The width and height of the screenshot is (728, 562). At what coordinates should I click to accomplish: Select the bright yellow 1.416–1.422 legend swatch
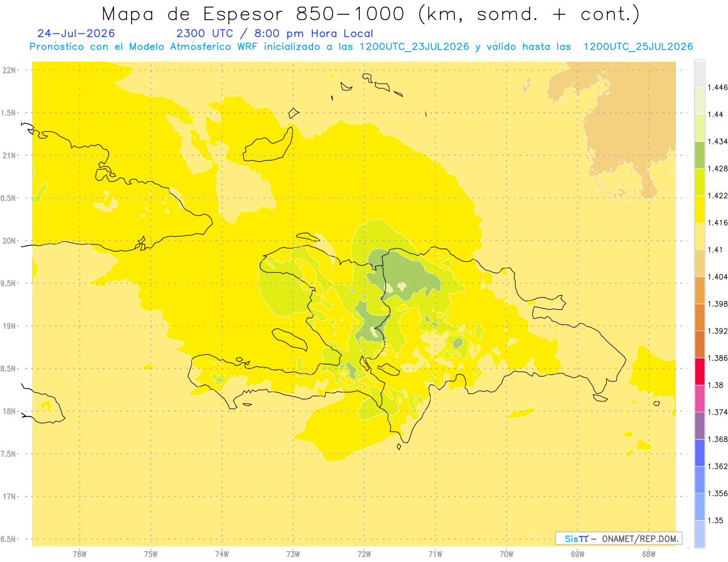pyautogui.click(x=699, y=209)
